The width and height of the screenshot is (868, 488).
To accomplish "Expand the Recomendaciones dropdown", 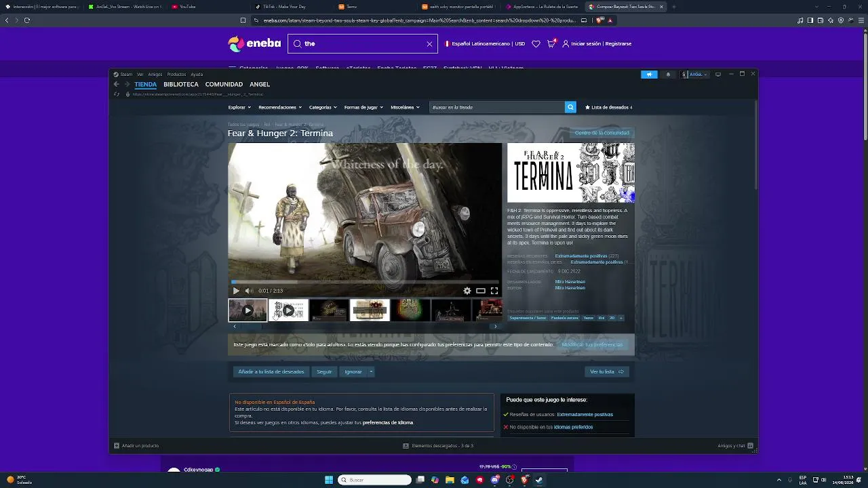I will point(280,107).
